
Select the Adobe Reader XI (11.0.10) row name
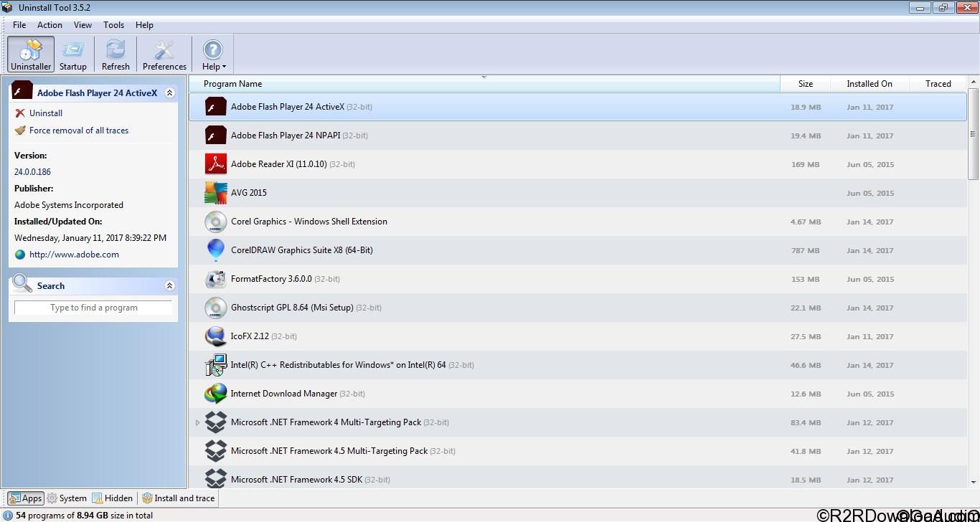pyautogui.click(x=279, y=164)
